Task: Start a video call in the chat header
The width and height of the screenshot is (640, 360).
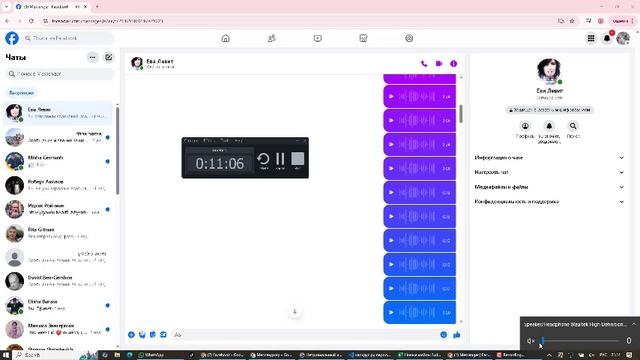Action: 439,64
